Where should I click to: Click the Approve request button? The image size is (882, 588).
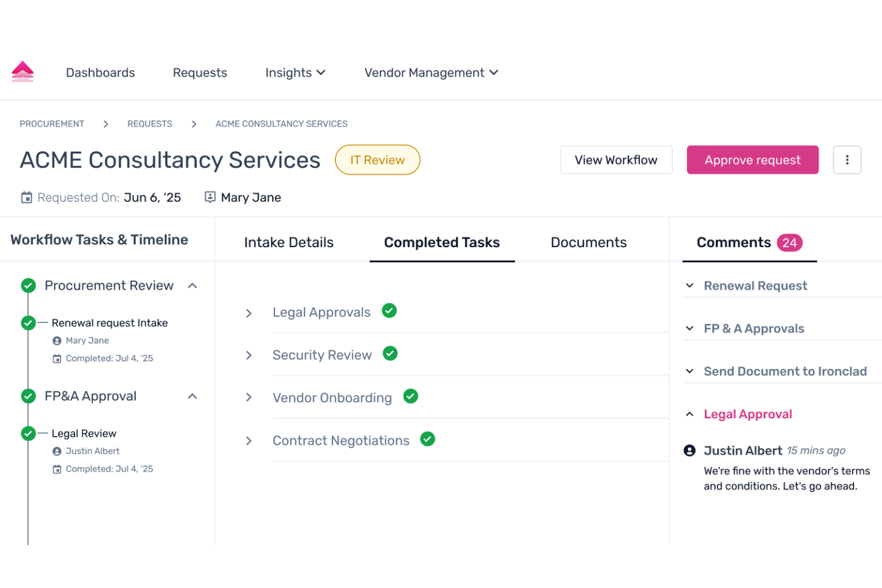coord(752,160)
